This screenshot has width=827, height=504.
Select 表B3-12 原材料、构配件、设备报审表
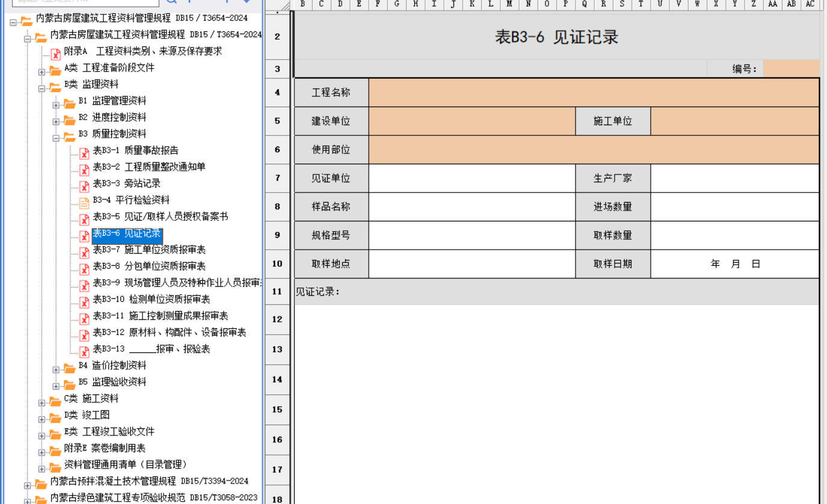click(x=169, y=333)
